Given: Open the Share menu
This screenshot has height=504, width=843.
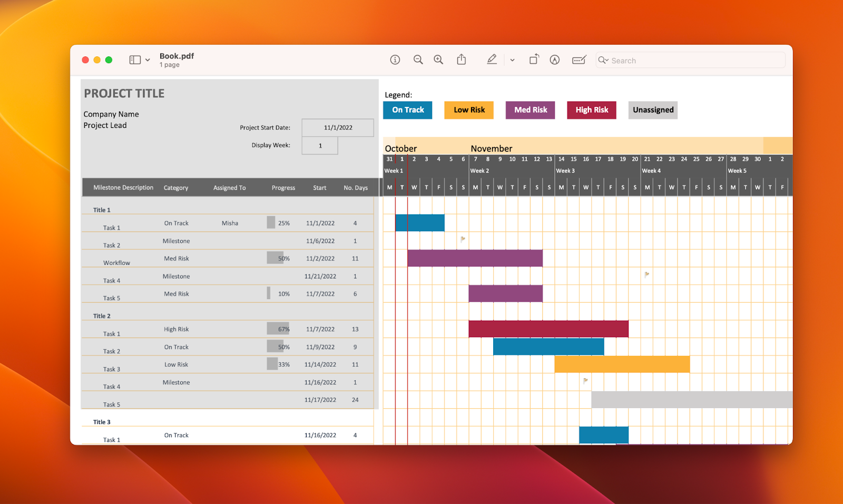Looking at the screenshot, I should pos(461,60).
